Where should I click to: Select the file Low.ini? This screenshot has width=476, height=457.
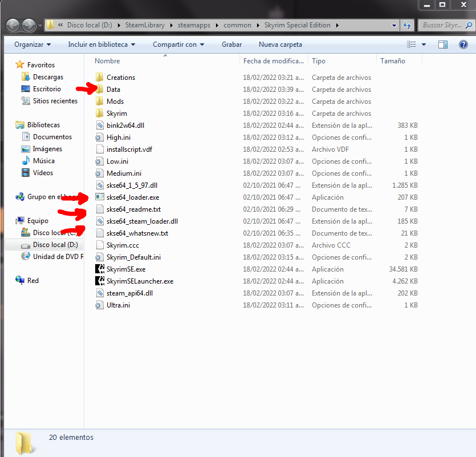coord(117,161)
